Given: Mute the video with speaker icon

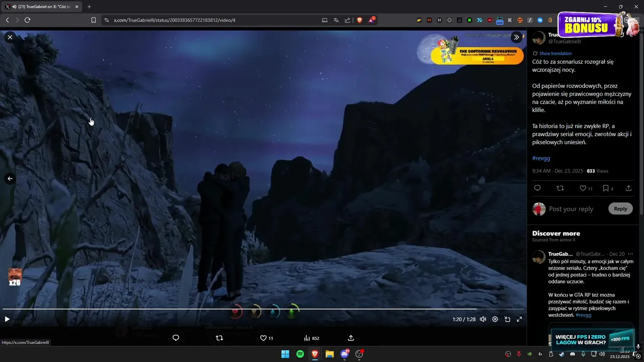Looking at the screenshot, I should coord(483,319).
